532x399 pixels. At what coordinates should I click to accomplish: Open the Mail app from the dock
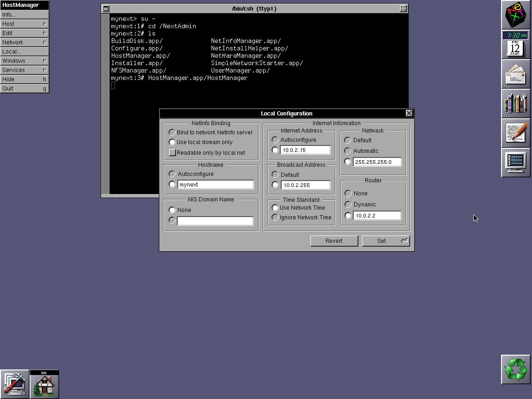[515, 74]
